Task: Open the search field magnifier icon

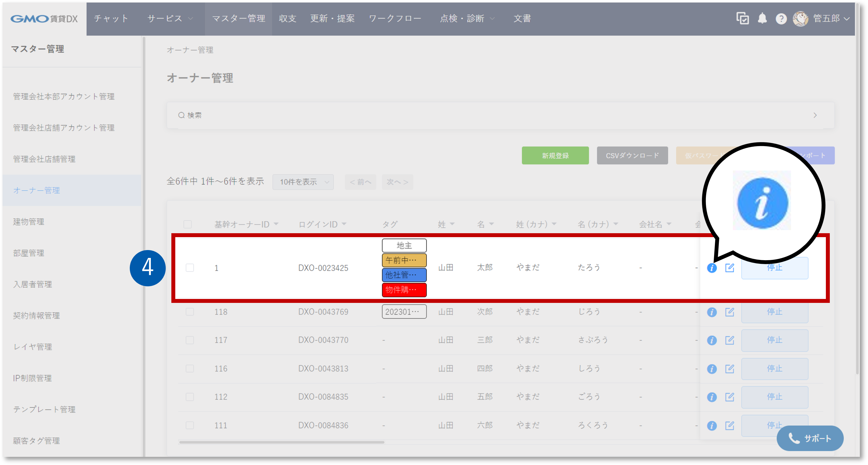Action: 181,115
